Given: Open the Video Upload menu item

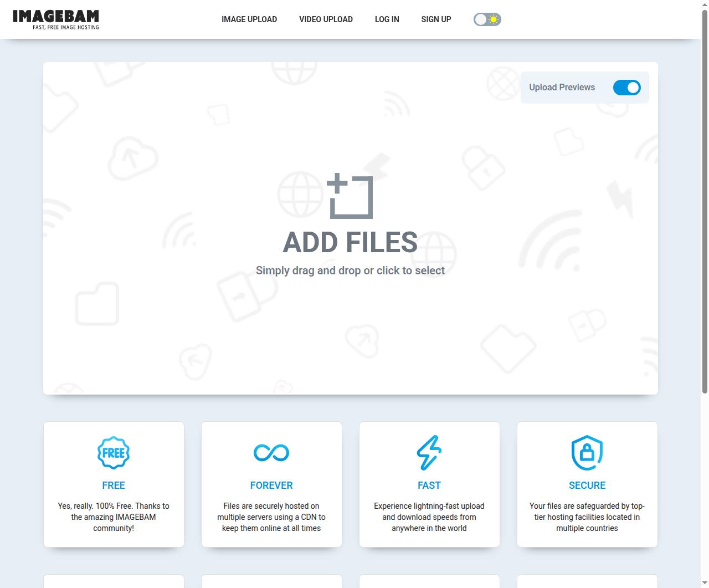Looking at the screenshot, I should (x=326, y=19).
